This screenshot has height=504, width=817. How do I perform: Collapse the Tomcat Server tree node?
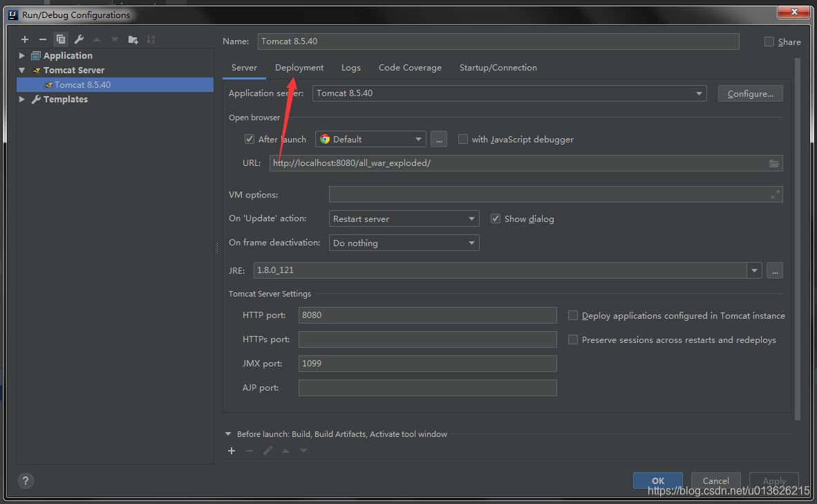click(22, 70)
